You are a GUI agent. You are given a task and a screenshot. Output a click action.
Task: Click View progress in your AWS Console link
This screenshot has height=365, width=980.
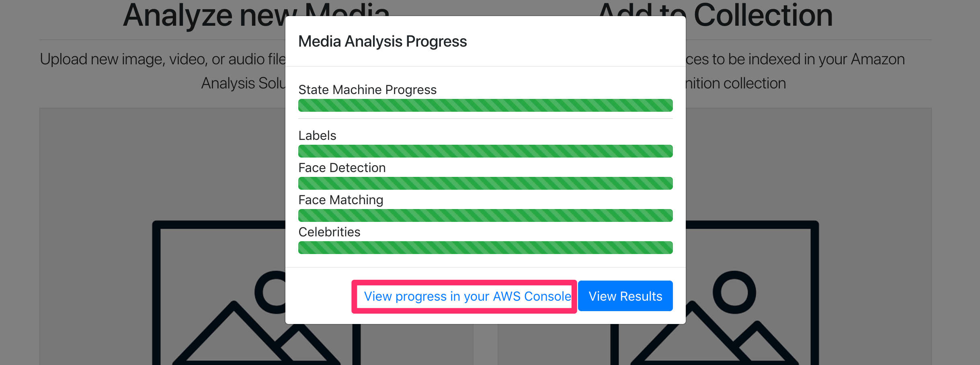tap(467, 296)
